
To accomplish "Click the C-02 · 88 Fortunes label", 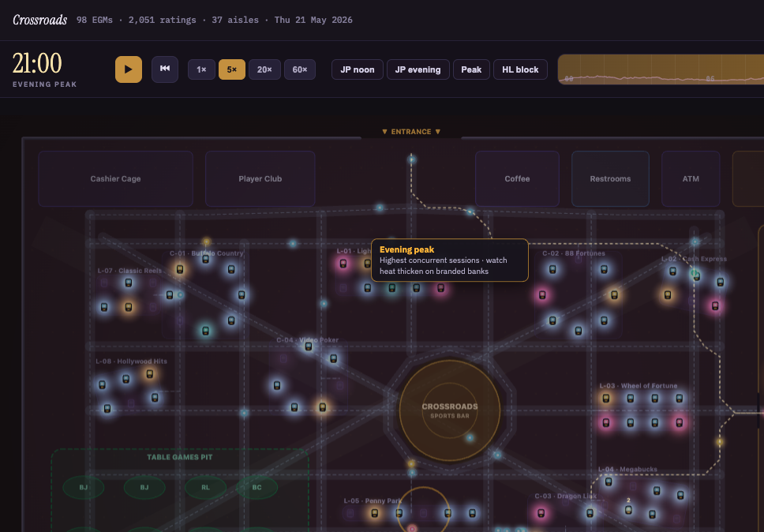I will tap(574, 253).
